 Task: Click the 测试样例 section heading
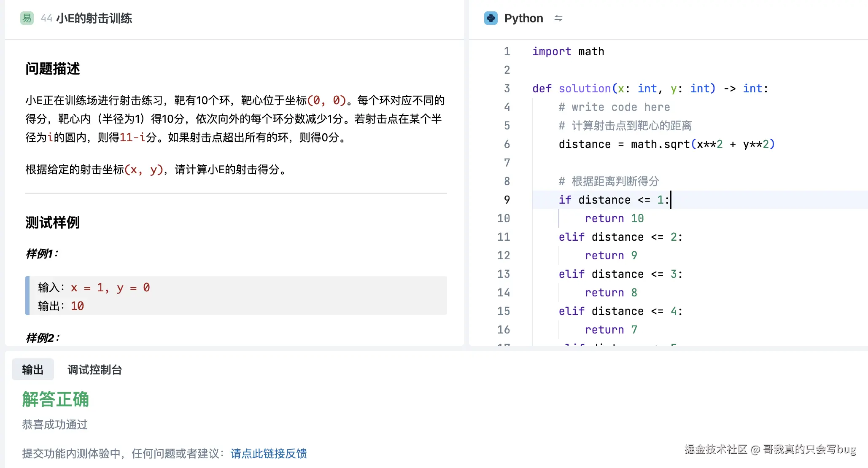tap(52, 223)
